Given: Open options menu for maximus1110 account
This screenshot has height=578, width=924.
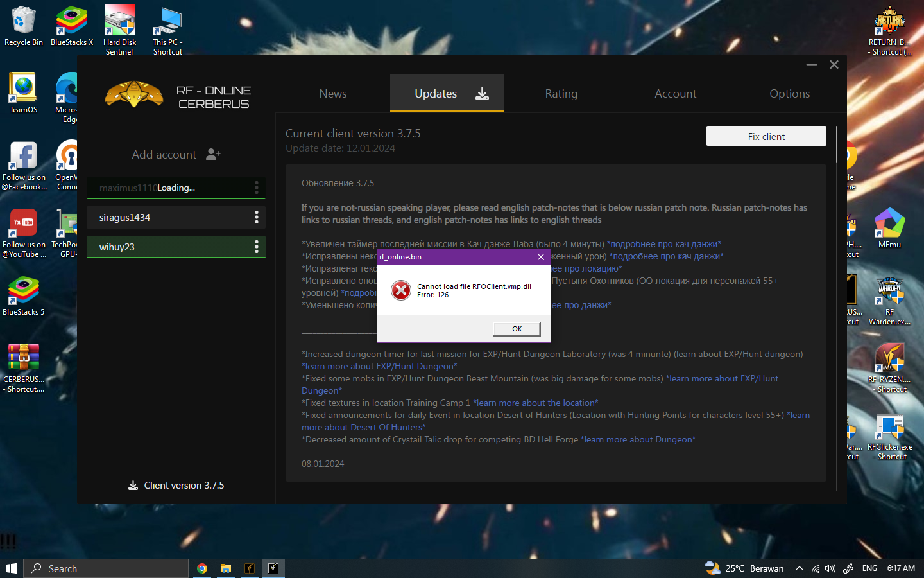Looking at the screenshot, I should pyautogui.click(x=257, y=188).
